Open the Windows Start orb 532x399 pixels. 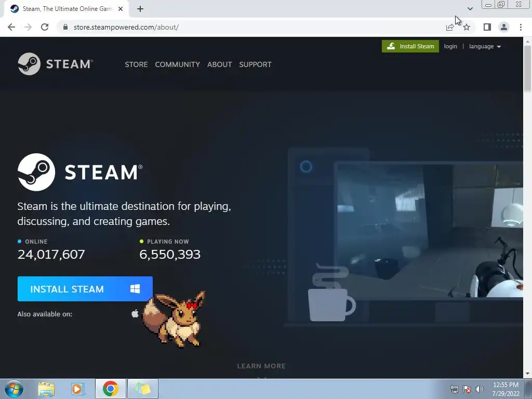[14, 389]
